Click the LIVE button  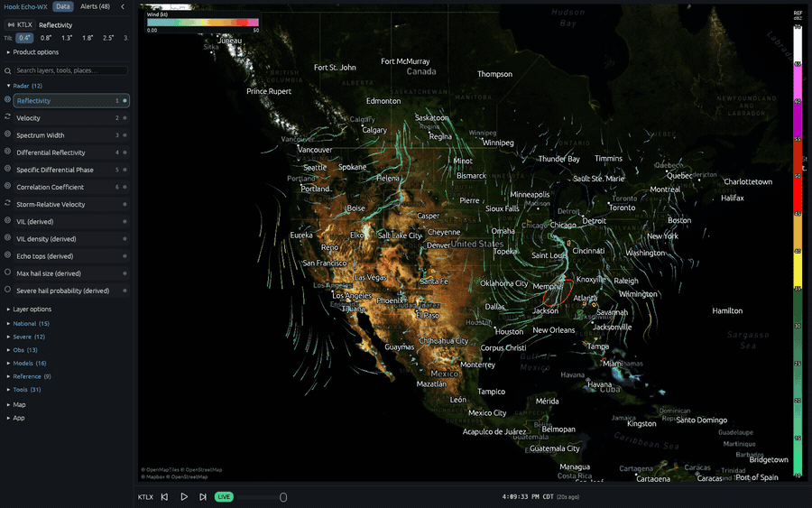224,496
